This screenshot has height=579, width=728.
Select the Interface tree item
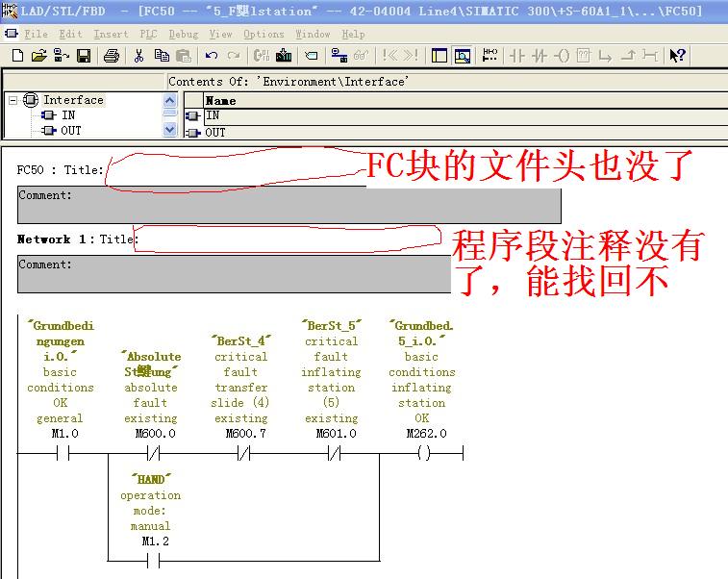[x=73, y=100]
